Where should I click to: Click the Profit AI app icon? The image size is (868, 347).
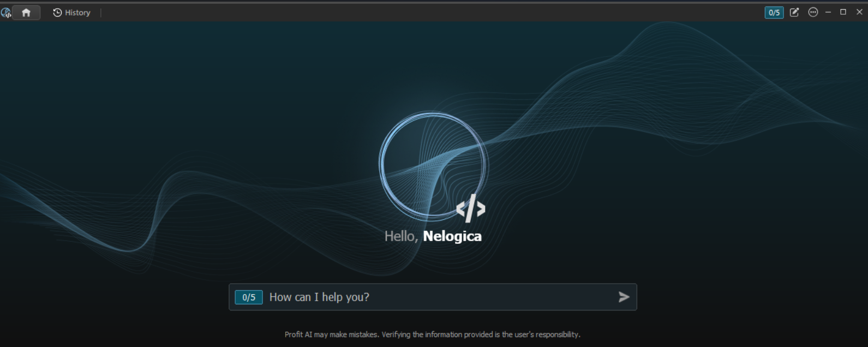(x=5, y=13)
